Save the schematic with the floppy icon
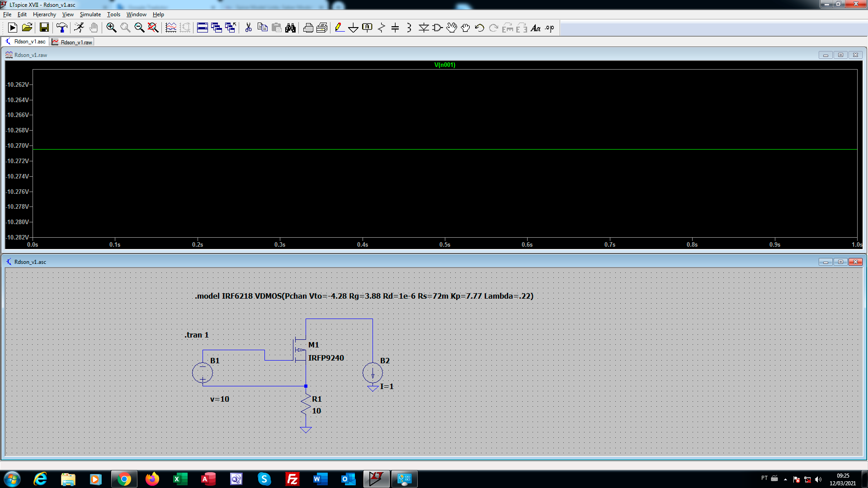The width and height of the screenshot is (868, 488). [44, 28]
